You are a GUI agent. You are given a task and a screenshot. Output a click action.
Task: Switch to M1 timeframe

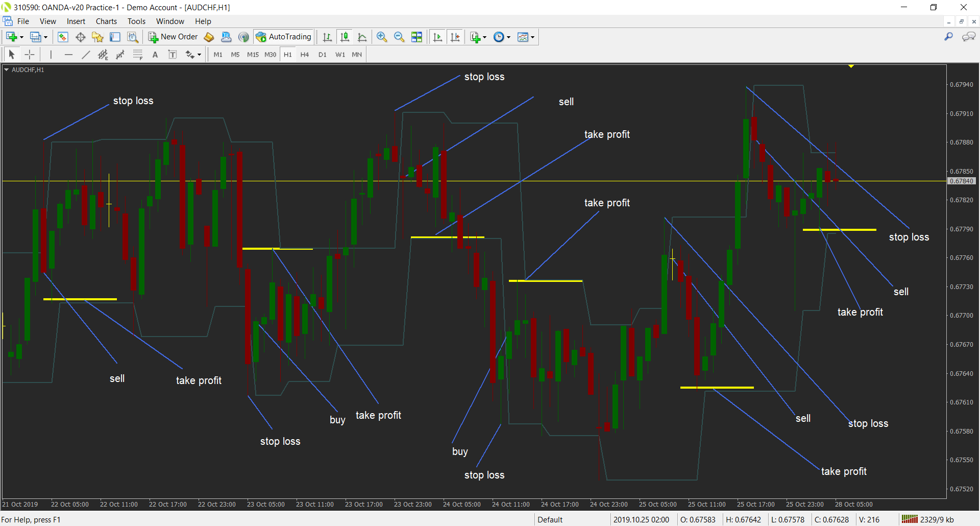point(218,55)
